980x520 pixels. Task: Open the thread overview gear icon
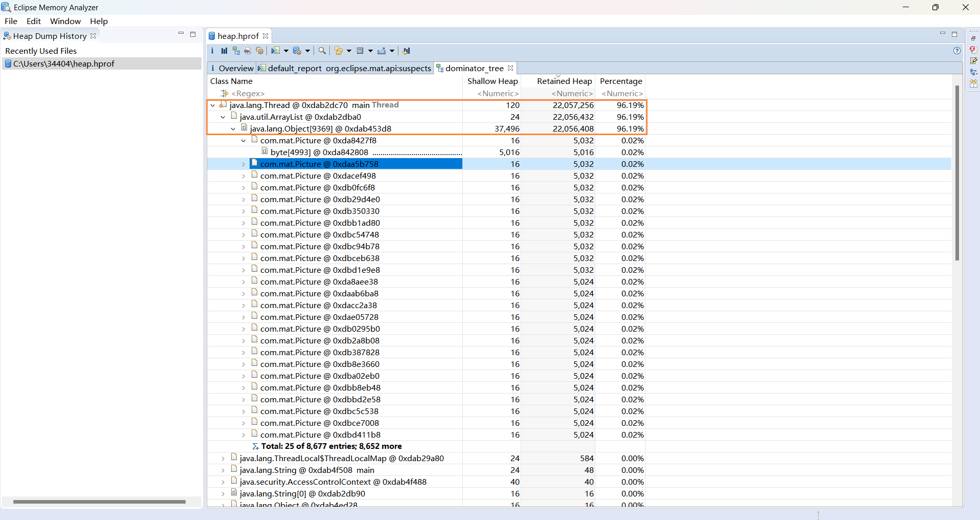[x=260, y=51]
